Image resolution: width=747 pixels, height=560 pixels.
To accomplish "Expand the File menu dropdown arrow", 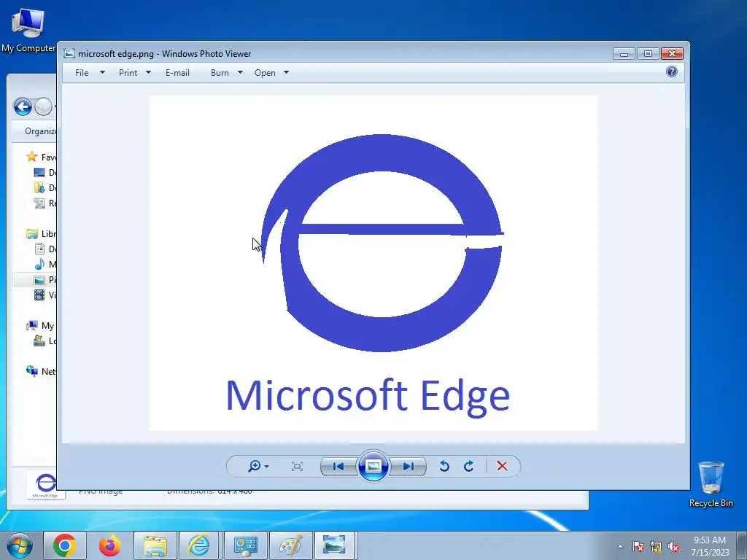I will 102,72.
